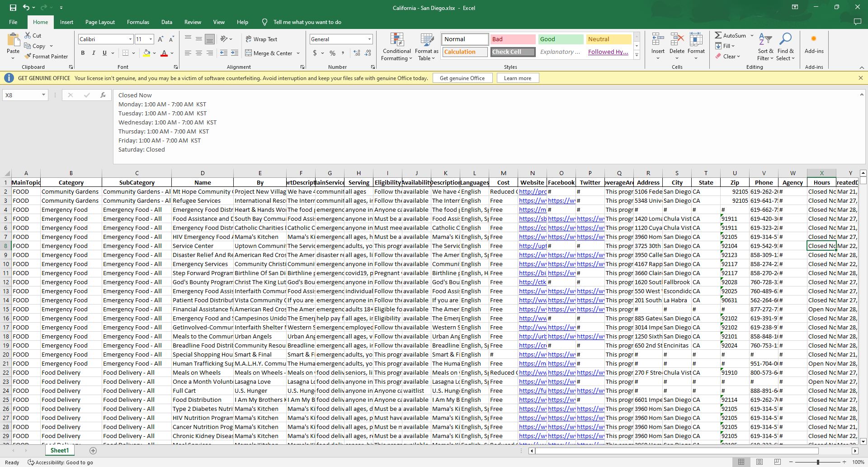This screenshot has height=467, width=868.
Task: Click the Insert Function fx icon
Action: (103, 95)
